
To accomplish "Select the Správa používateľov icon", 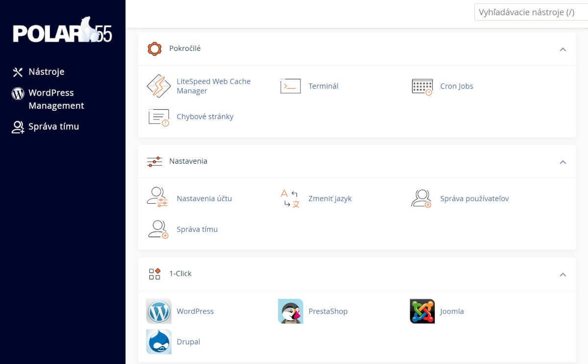I will click(422, 199).
